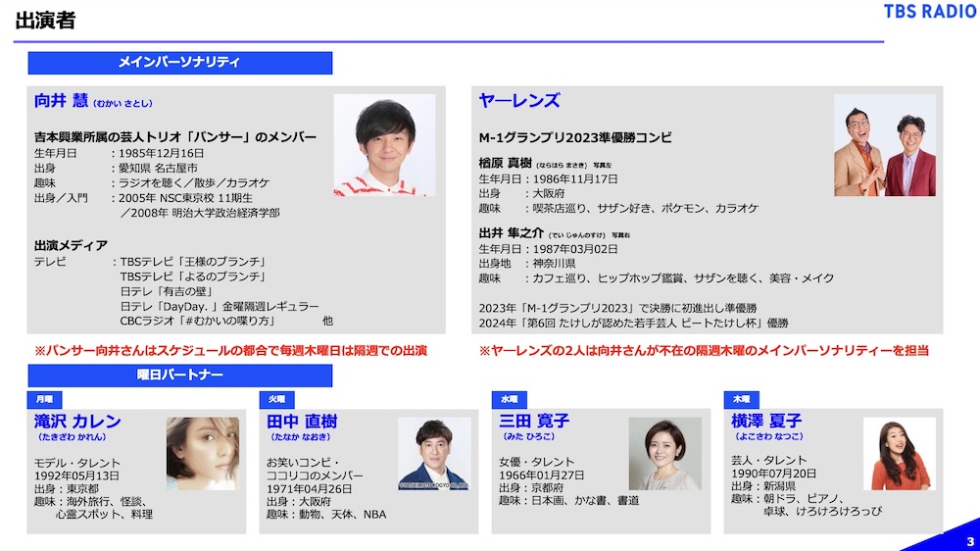Screen dimensions: 980x551
Task: Click the 出演者 slide title
Action: pos(44,21)
